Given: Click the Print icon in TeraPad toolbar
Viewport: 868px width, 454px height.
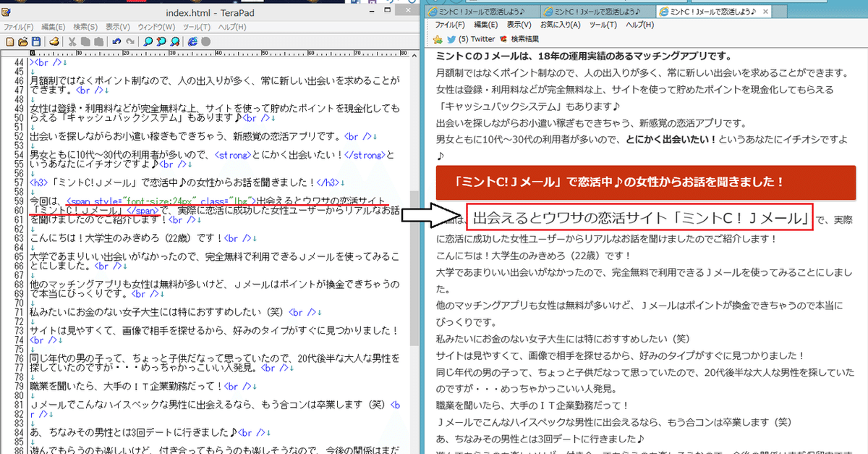Looking at the screenshot, I should pos(54,42).
